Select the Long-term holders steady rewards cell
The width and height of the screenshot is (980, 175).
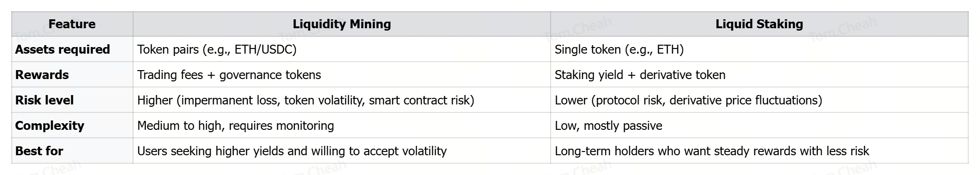pos(759,151)
